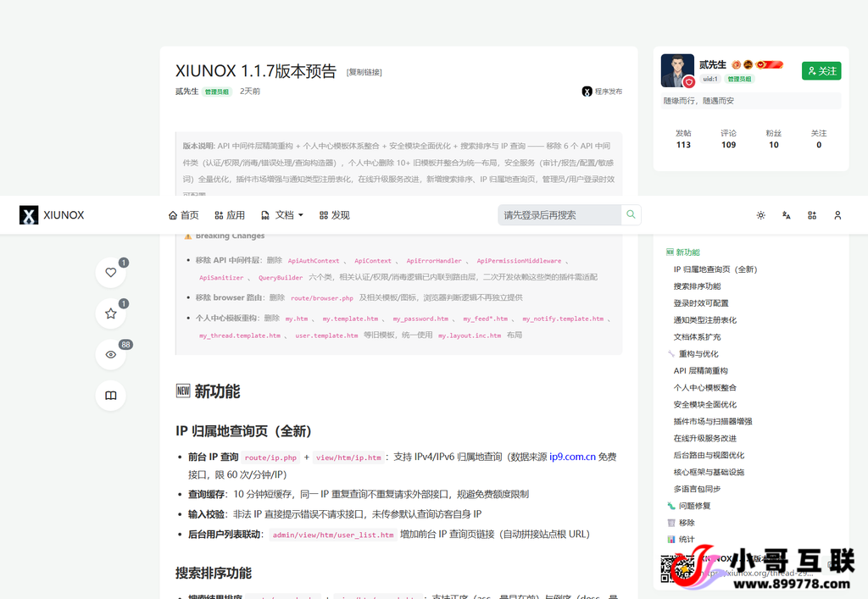Image resolution: width=868 pixels, height=599 pixels.
Task: Click the view/htm/ip.htm code tag
Action: (348, 458)
